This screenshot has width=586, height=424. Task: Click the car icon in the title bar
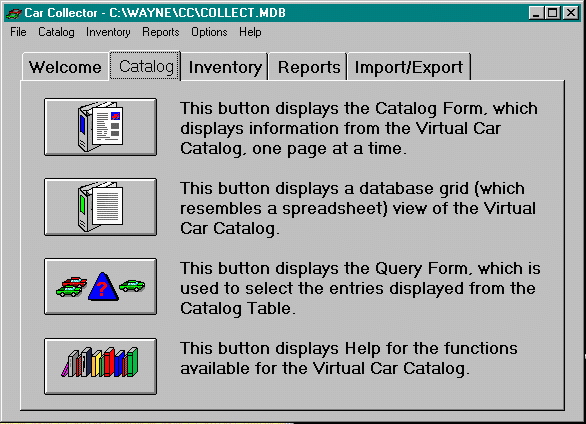(14, 13)
